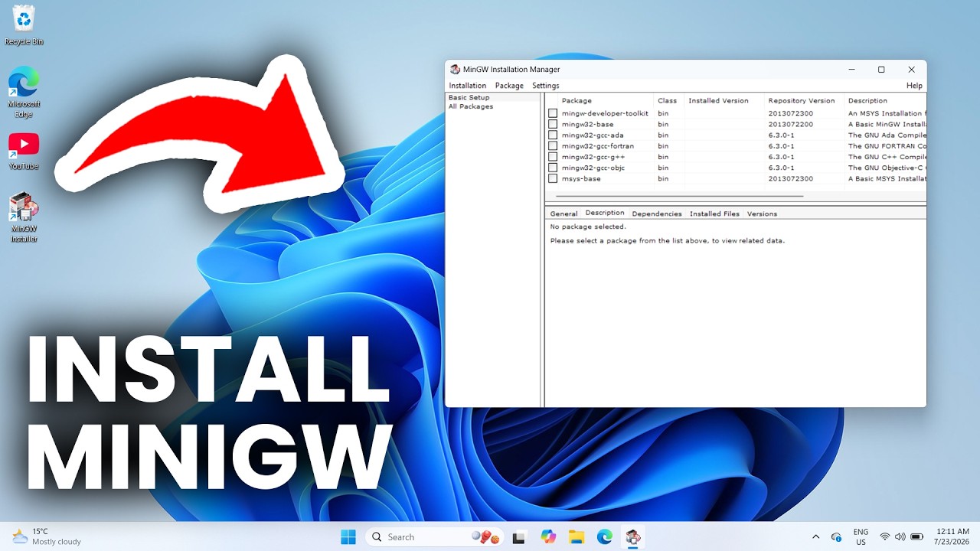Open the Settings menu

click(x=546, y=86)
